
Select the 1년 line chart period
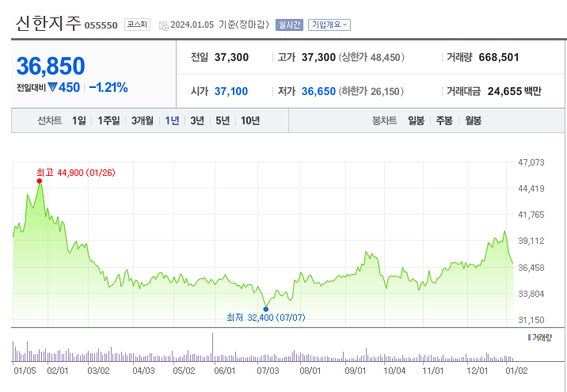pyautogui.click(x=172, y=120)
